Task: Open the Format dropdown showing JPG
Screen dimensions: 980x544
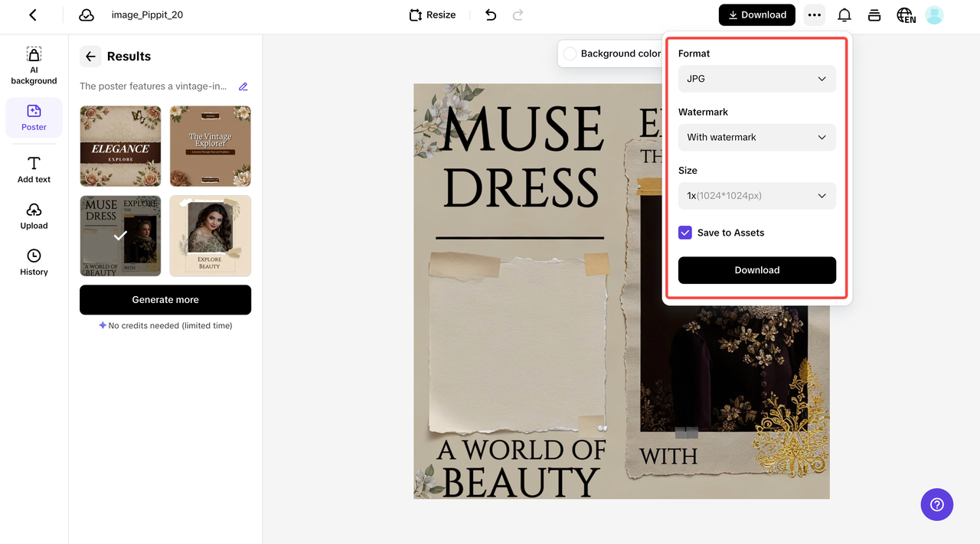Action: coord(756,79)
